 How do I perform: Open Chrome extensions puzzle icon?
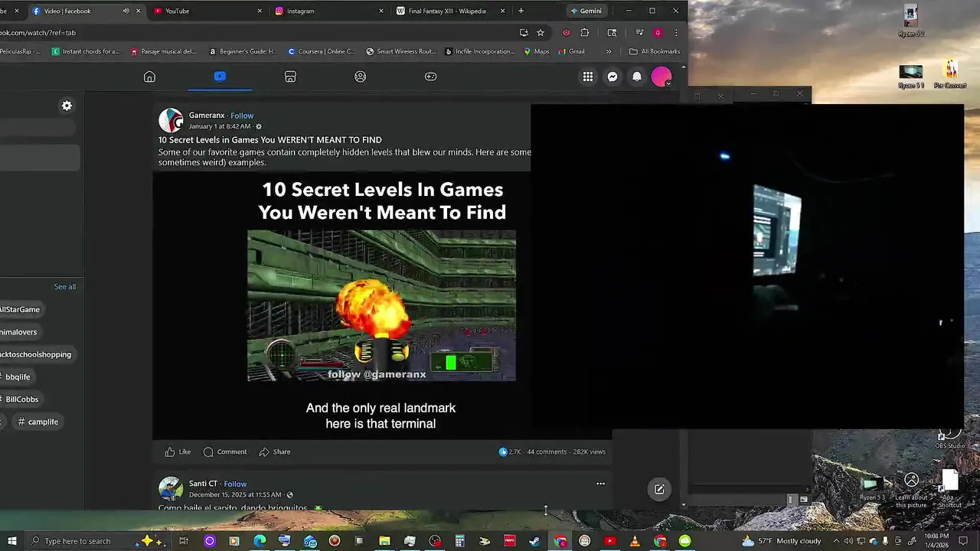(x=585, y=33)
